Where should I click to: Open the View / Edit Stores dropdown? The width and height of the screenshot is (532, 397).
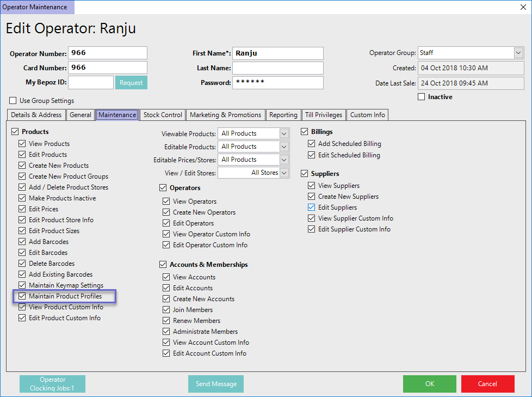point(284,173)
